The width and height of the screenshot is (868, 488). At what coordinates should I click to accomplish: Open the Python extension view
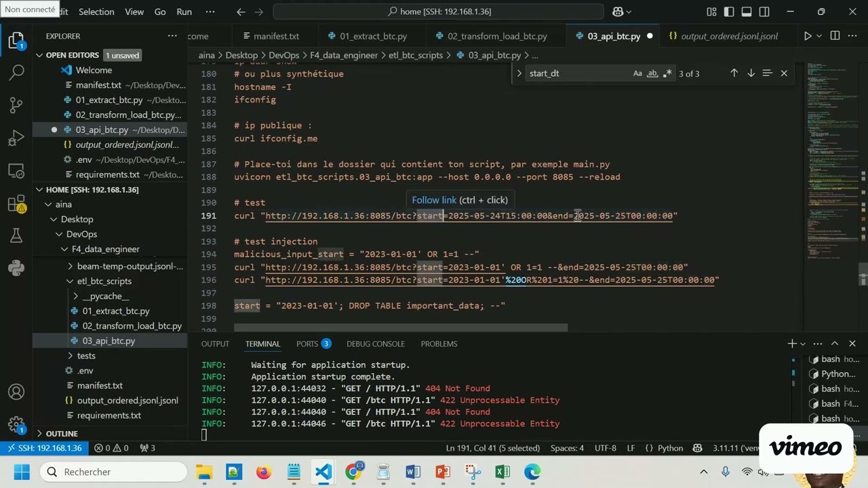[16, 268]
